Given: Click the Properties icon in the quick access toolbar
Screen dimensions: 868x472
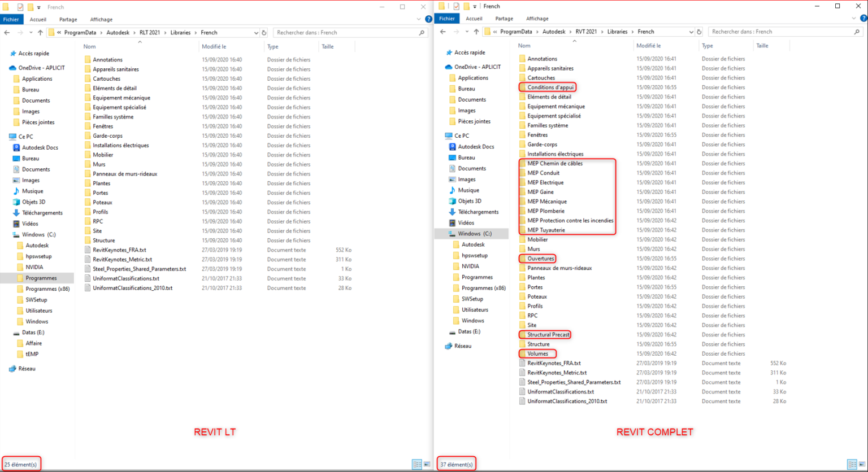Looking at the screenshot, I should 20,7.
